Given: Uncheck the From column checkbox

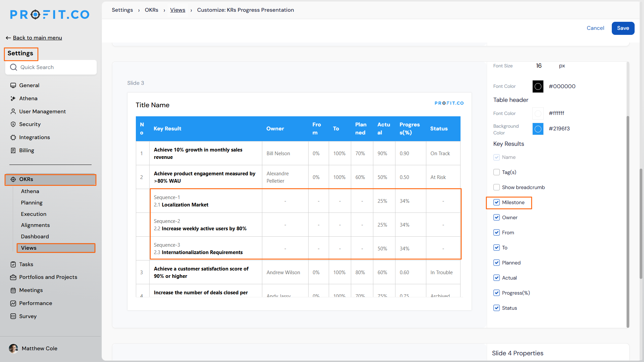Looking at the screenshot, I should coord(496,233).
